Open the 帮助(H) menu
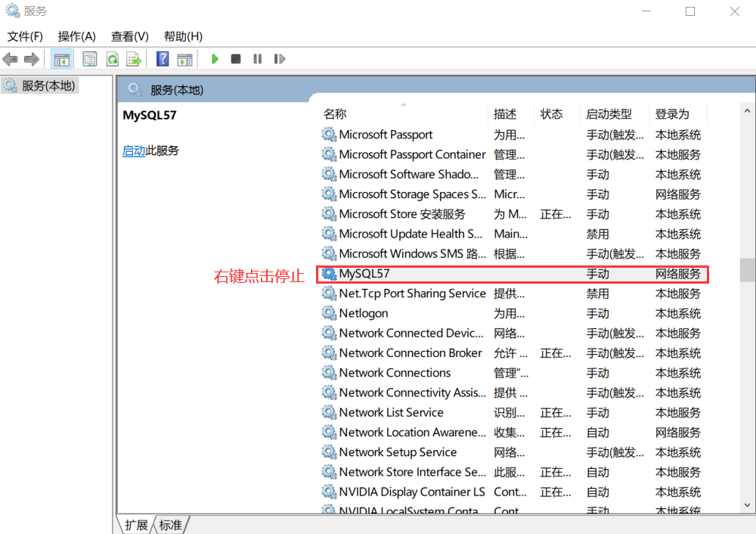The image size is (756, 534). click(x=183, y=36)
